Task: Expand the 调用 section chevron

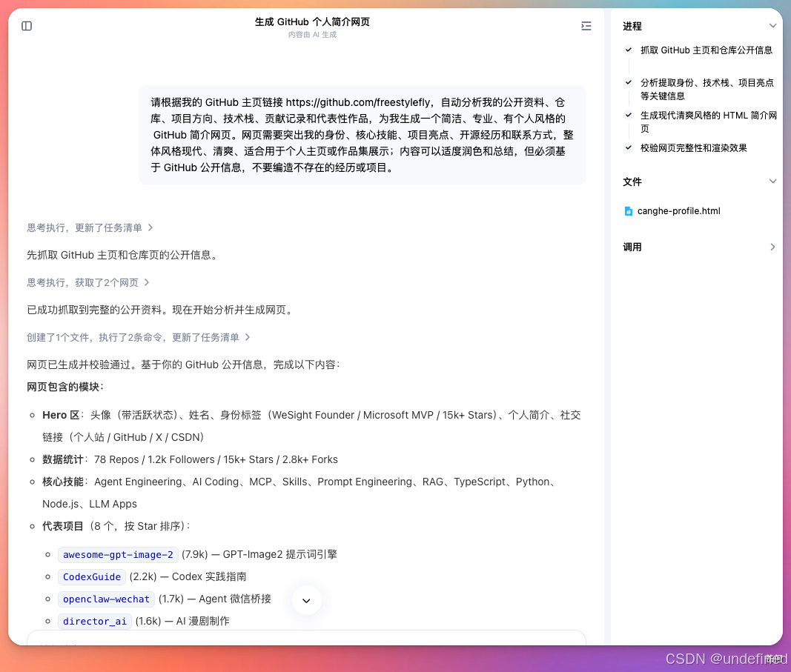Action: [772, 247]
